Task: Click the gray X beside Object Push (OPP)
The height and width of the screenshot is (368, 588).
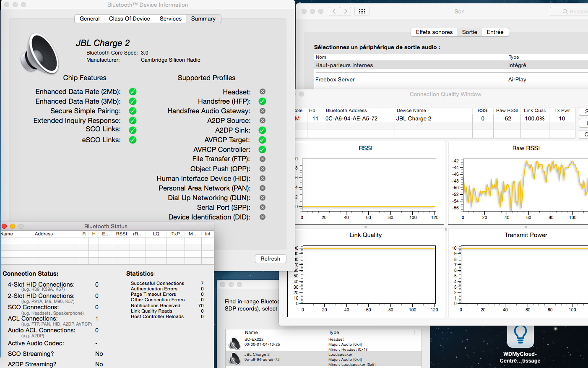Action: [x=263, y=169]
